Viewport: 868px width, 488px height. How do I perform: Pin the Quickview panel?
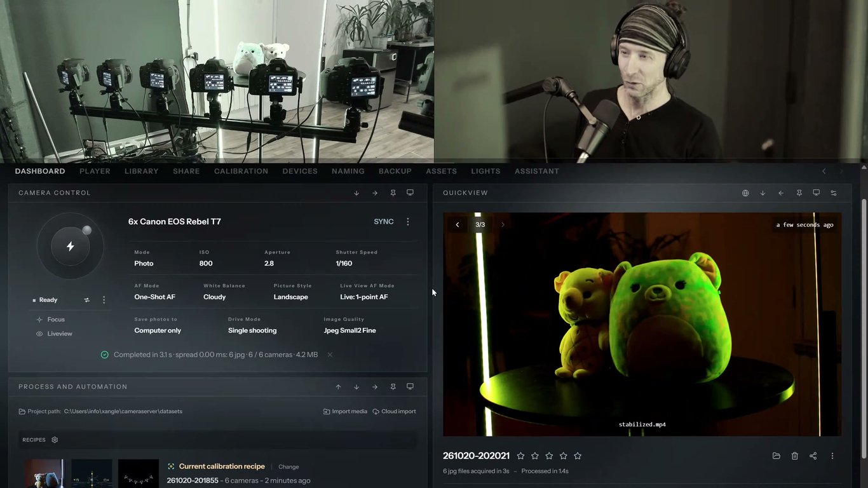pyautogui.click(x=799, y=193)
